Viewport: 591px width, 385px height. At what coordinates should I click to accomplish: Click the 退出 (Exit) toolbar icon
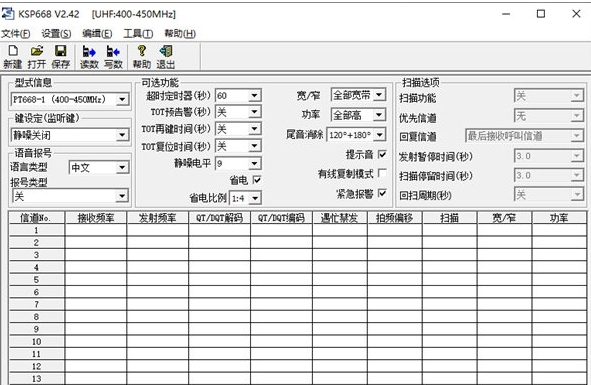165,57
